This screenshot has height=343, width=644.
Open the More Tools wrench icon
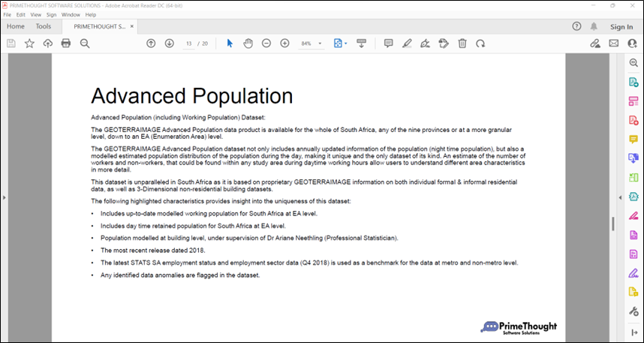[x=633, y=311]
